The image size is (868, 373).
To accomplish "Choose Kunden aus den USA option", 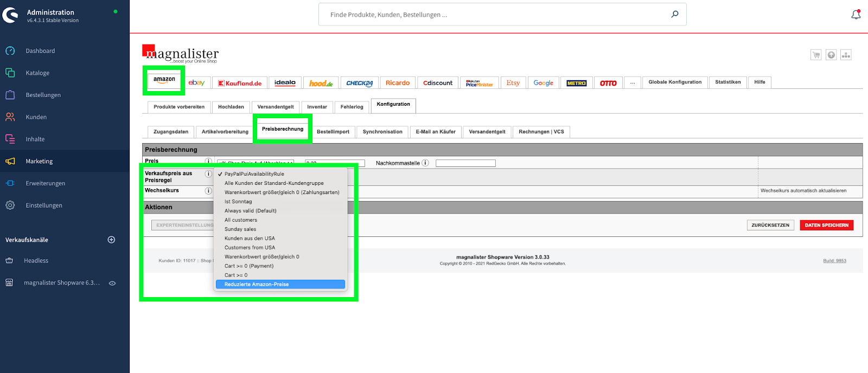I will pos(280,239).
